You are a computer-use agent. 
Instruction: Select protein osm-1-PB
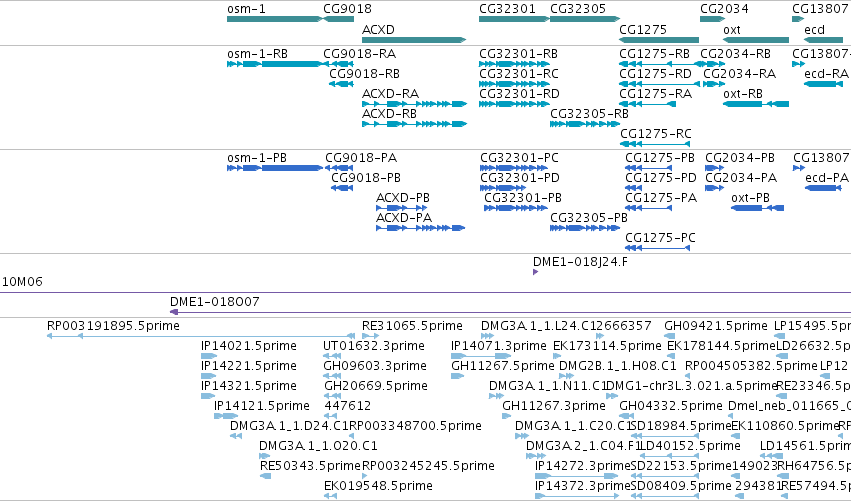(x=275, y=168)
